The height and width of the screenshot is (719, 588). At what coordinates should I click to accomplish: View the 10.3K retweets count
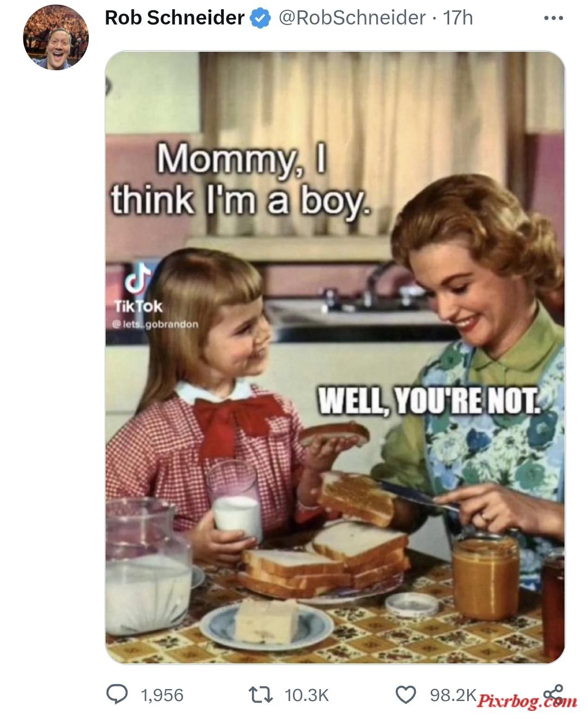[x=307, y=695]
